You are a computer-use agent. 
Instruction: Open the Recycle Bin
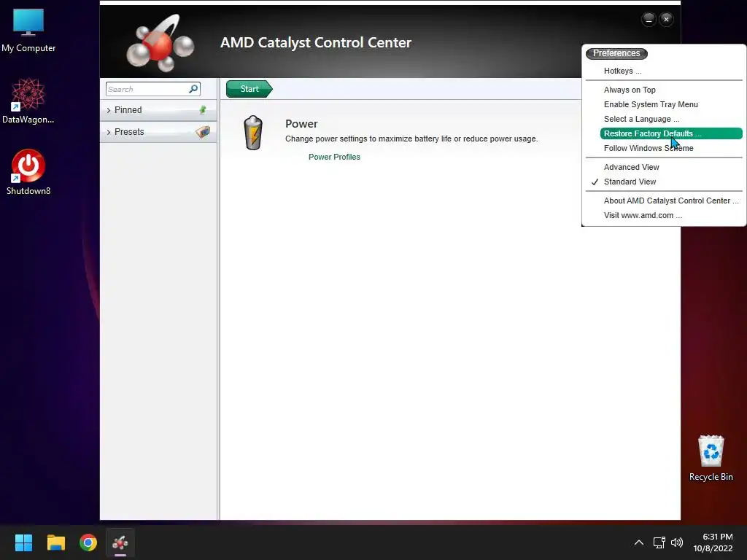pos(711,458)
